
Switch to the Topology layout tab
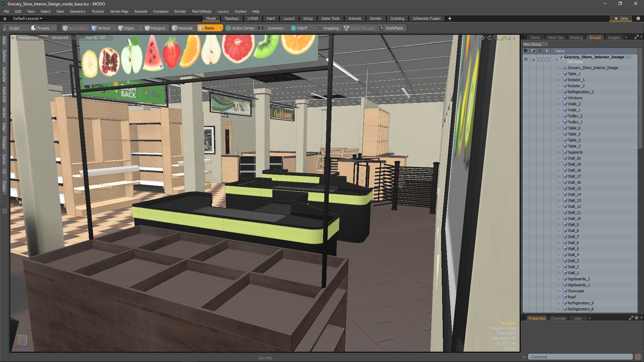(231, 18)
